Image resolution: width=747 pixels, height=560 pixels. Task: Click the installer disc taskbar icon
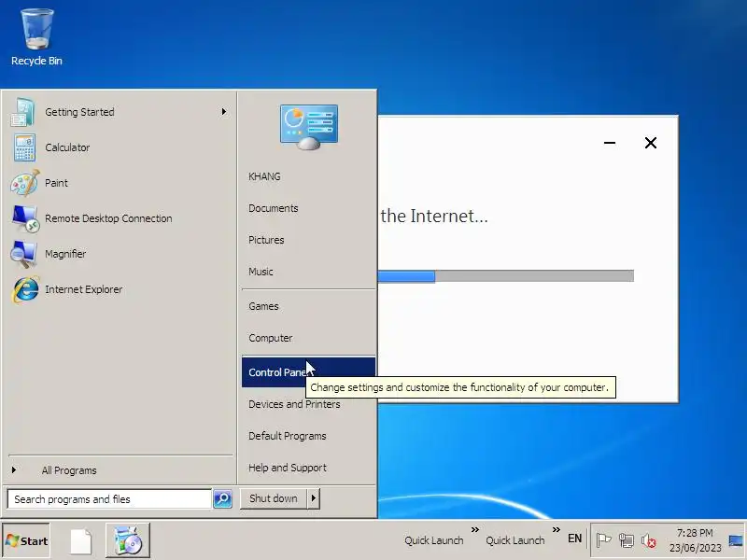pyautogui.click(x=128, y=540)
